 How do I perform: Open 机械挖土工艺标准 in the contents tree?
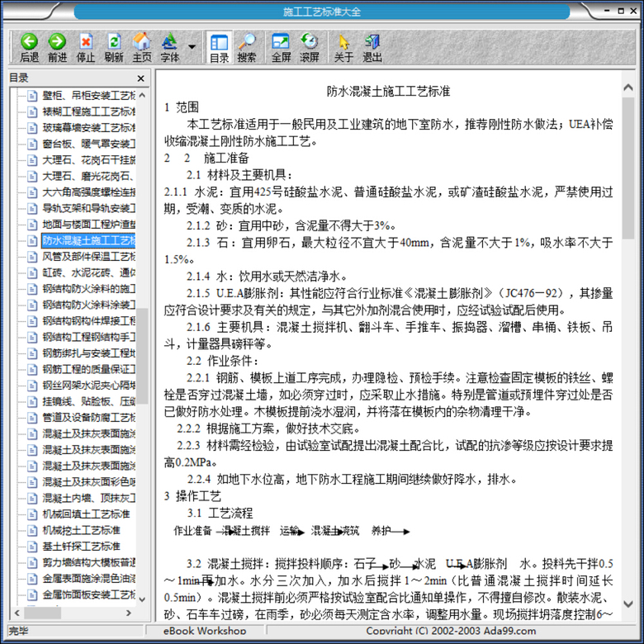tap(81, 530)
